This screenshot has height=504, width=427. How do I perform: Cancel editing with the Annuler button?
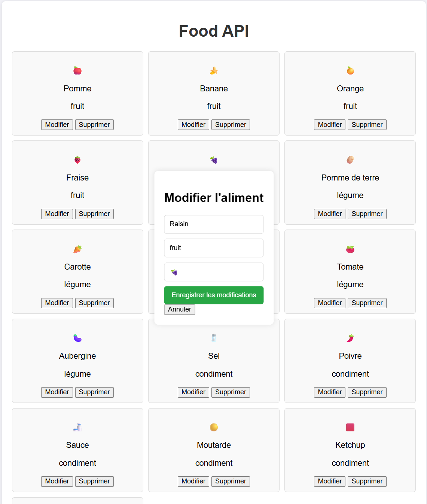pyautogui.click(x=180, y=309)
